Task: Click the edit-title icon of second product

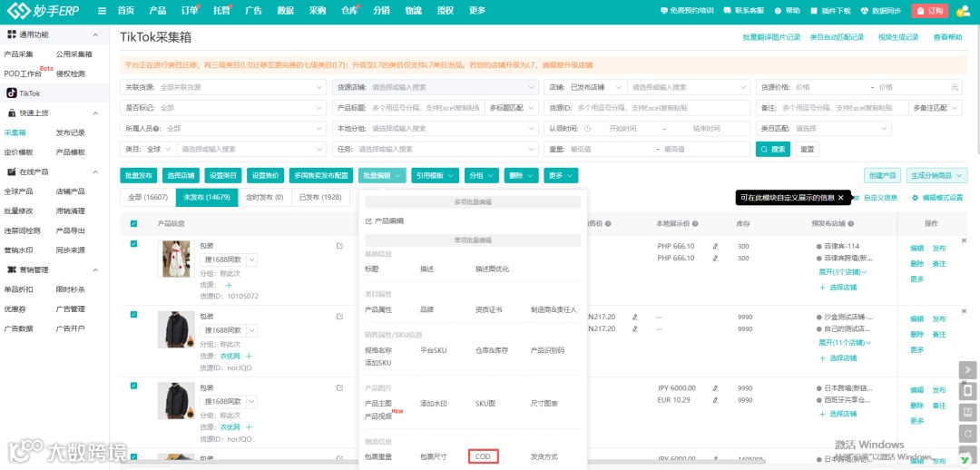Action: point(339,317)
